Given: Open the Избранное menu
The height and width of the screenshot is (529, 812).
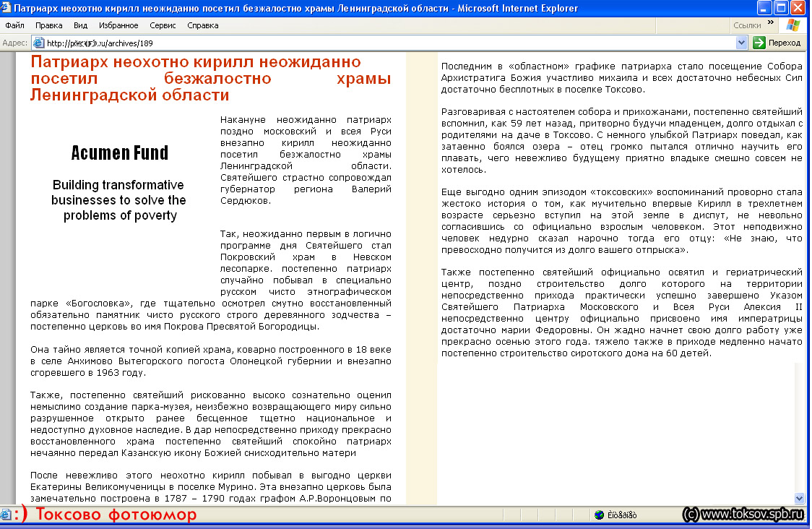Looking at the screenshot, I should pos(118,25).
